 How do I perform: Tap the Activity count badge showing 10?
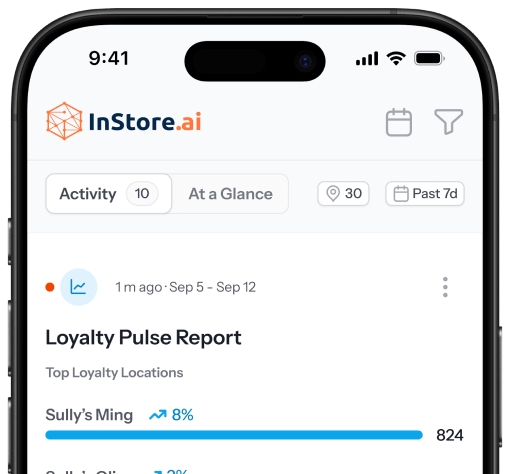[142, 193]
